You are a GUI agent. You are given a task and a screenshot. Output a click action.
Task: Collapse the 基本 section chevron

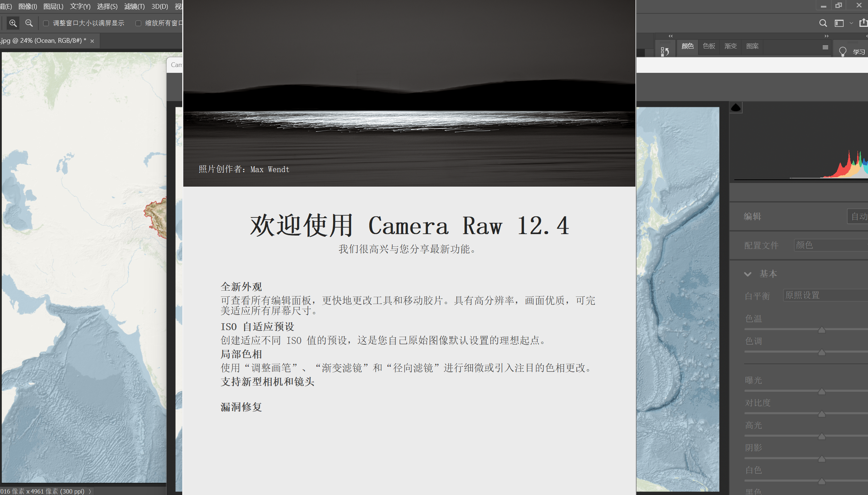(748, 274)
